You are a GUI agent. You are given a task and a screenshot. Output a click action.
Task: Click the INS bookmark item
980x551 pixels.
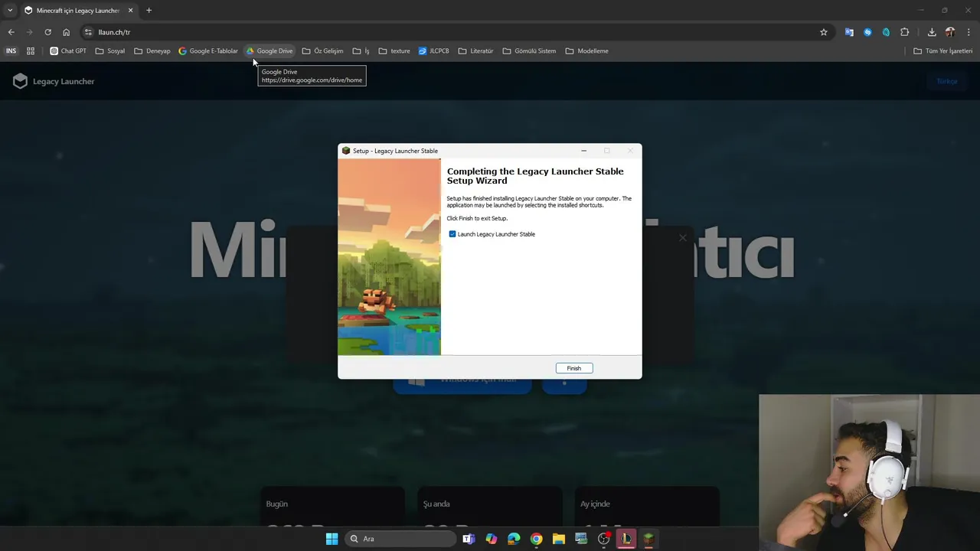click(11, 51)
